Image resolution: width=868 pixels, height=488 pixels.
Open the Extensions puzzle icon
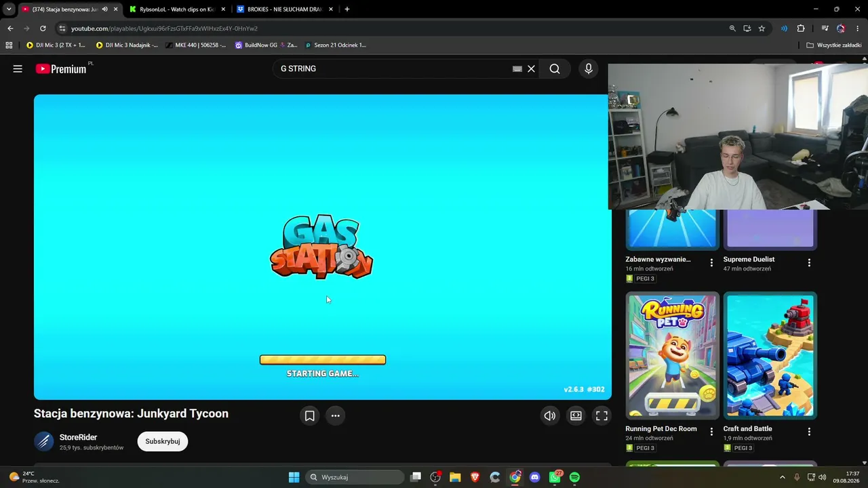pyautogui.click(x=801, y=28)
